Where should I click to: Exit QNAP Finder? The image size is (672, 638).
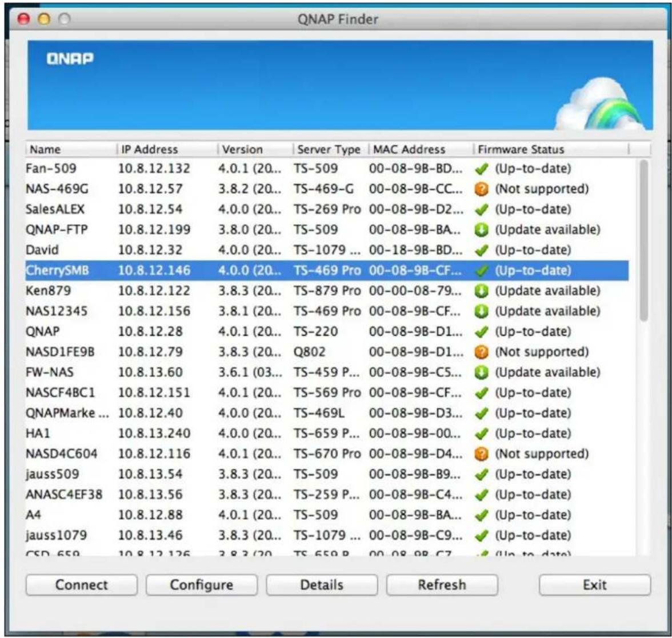click(595, 585)
